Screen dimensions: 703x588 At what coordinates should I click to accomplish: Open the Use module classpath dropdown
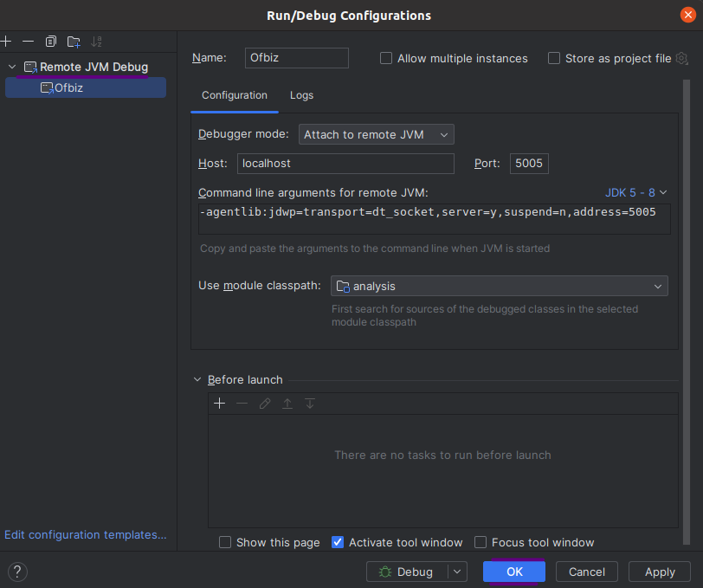coord(499,286)
